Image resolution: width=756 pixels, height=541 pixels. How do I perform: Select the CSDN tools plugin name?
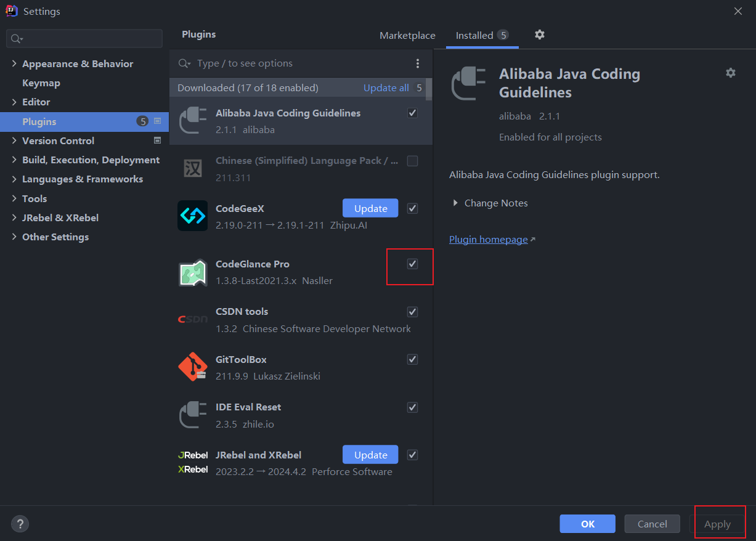(x=242, y=311)
